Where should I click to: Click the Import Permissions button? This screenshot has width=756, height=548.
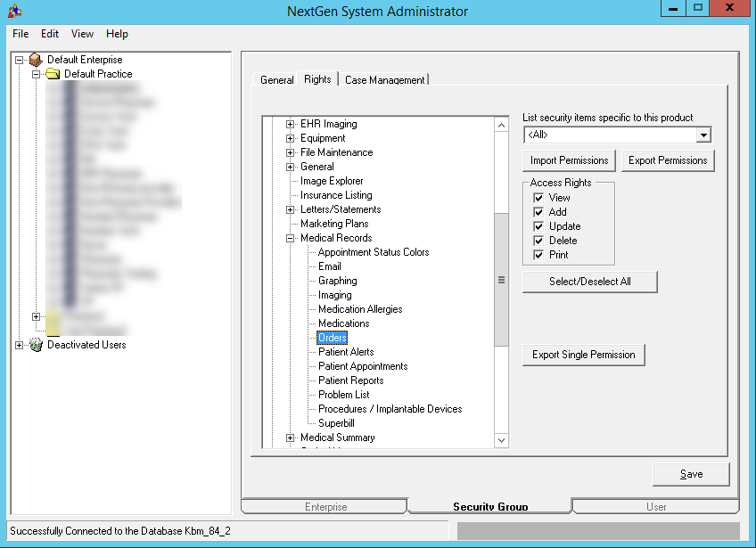(x=569, y=160)
